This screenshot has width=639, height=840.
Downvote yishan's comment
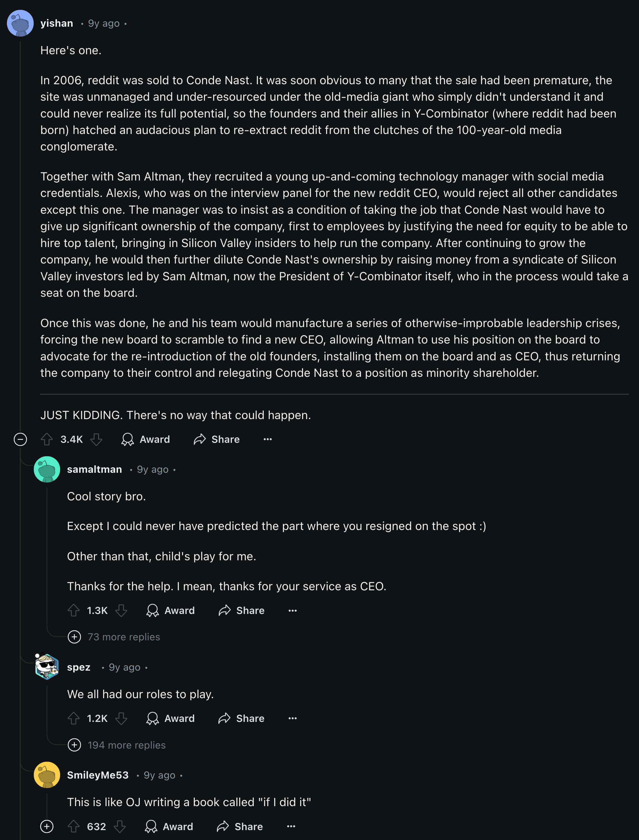[x=96, y=439]
